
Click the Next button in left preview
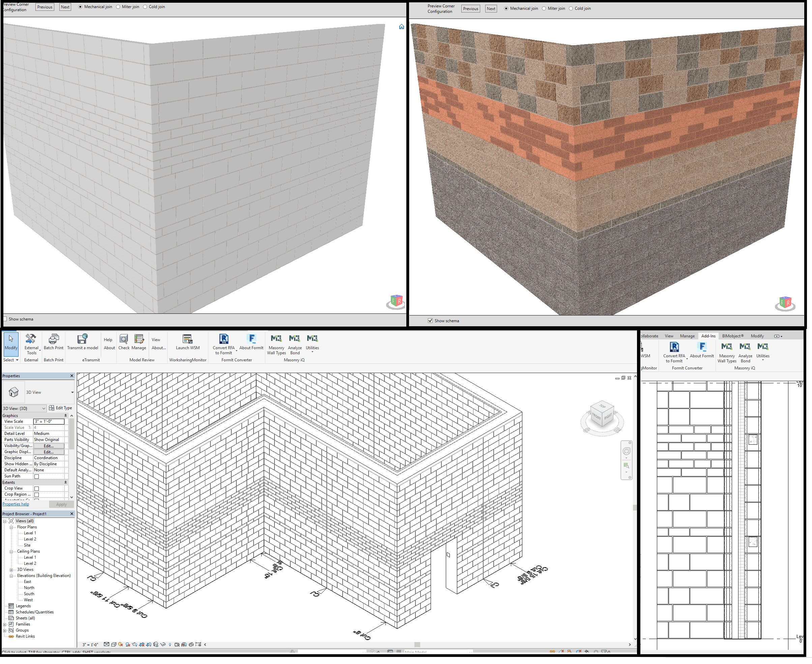[x=65, y=7]
